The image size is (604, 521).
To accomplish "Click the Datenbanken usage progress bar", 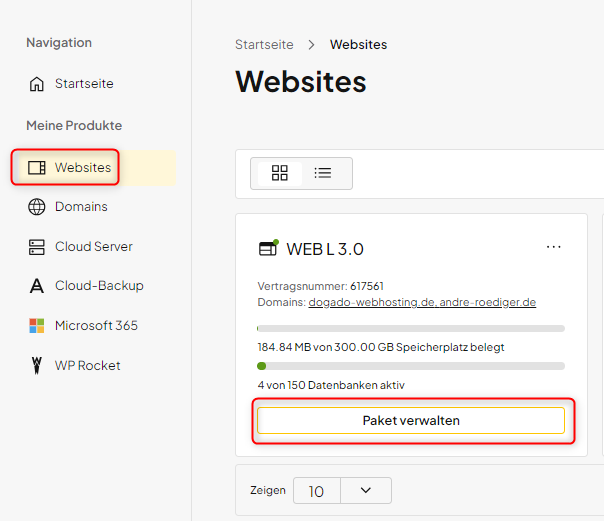I will pos(411,366).
